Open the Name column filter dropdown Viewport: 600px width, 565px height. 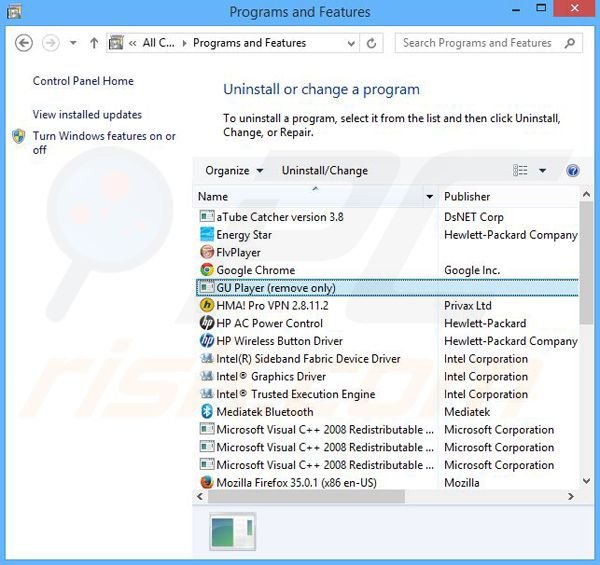tap(429, 197)
